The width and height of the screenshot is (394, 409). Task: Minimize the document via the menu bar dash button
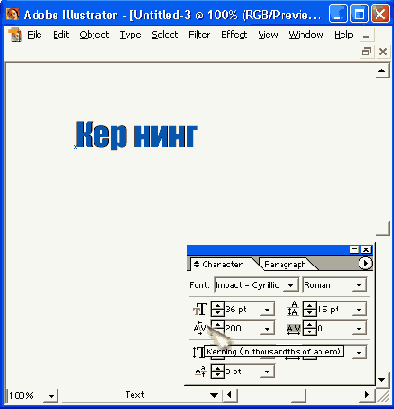pos(366,35)
